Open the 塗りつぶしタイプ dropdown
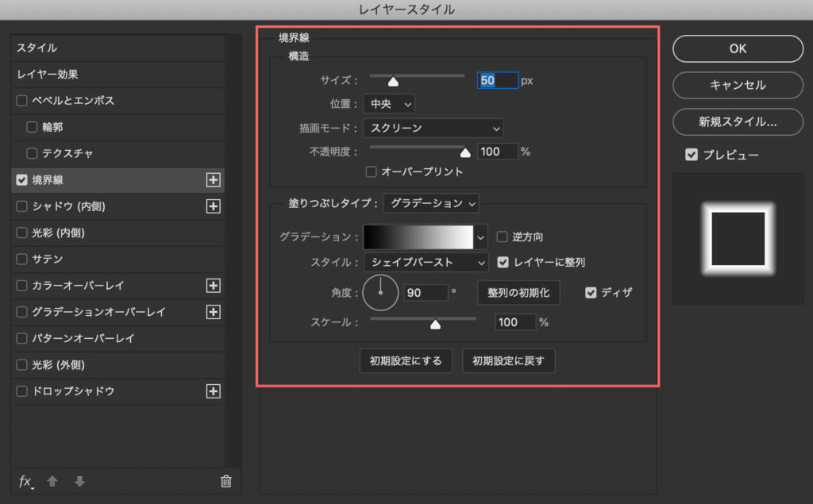813x504 pixels. (431, 203)
